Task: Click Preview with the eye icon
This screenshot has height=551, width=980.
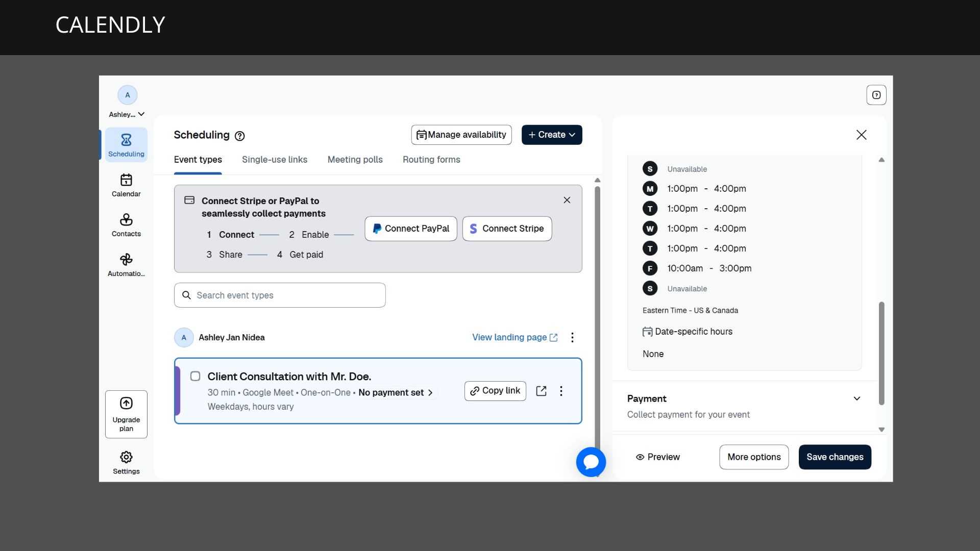Action: 658,457
